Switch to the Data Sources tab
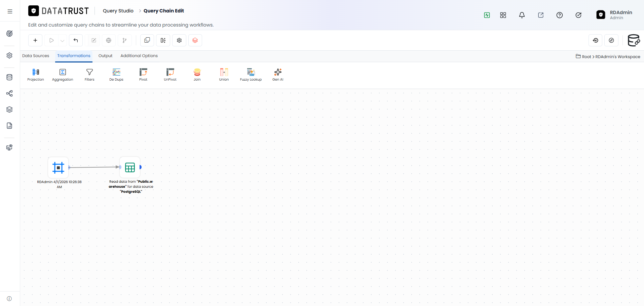The image size is (644, 306). (36, 56)
